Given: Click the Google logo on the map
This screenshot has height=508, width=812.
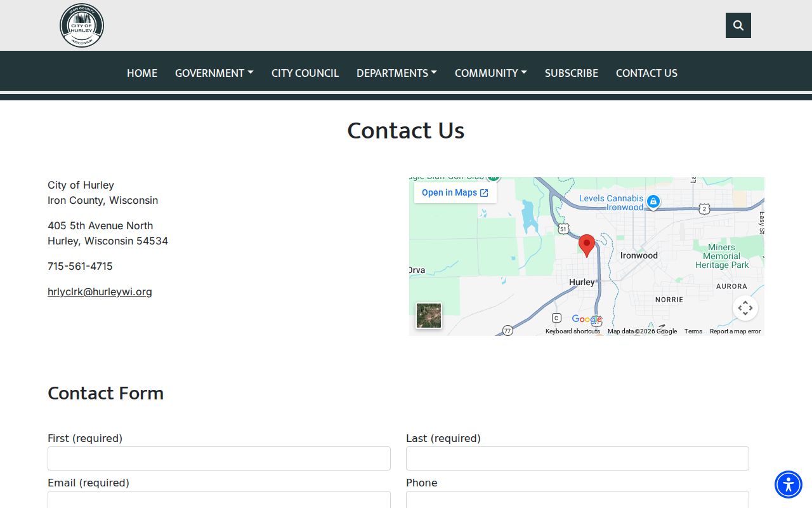Looking at the screenshot, I should click(587, 319).
